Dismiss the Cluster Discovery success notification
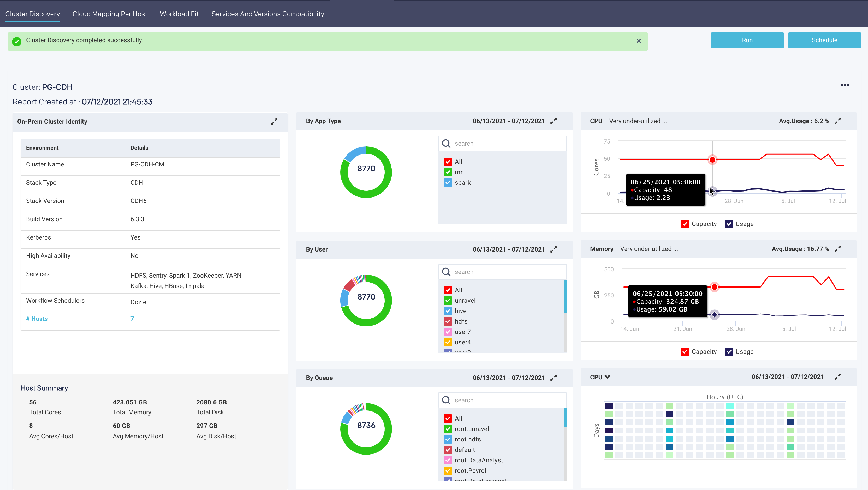 639,40
